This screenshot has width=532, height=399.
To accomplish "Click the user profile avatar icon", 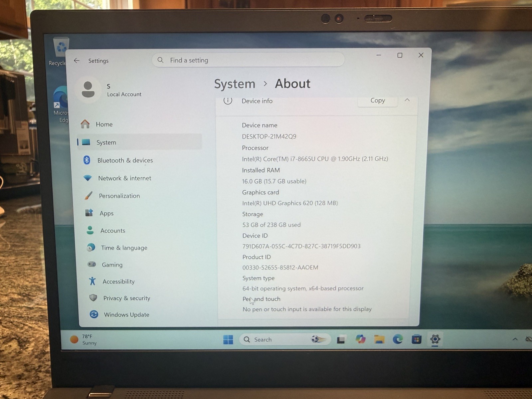I will point(88,89).
